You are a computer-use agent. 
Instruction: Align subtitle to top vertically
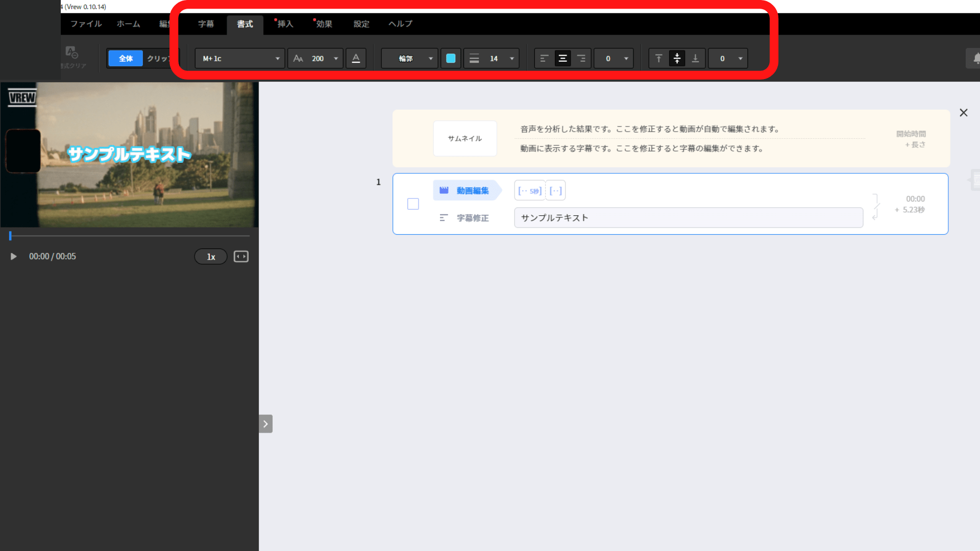pyautogui.click(x=658, y=59)
